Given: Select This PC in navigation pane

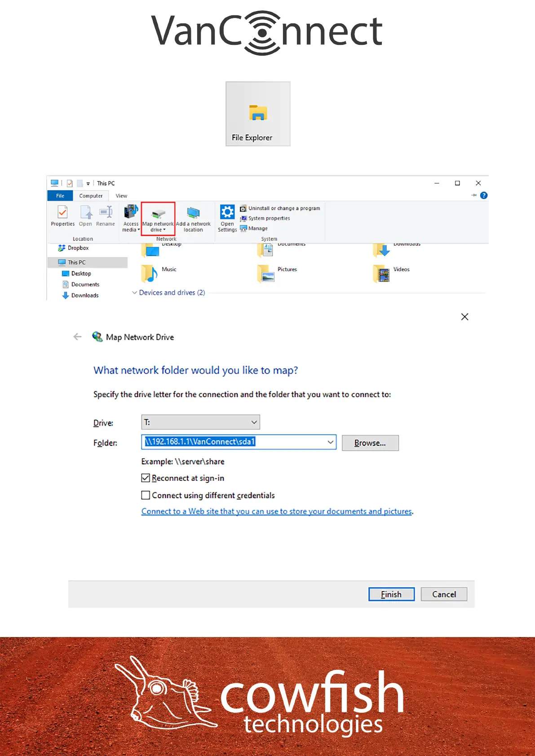Looking at the screenshot, I should coord(87,262).
